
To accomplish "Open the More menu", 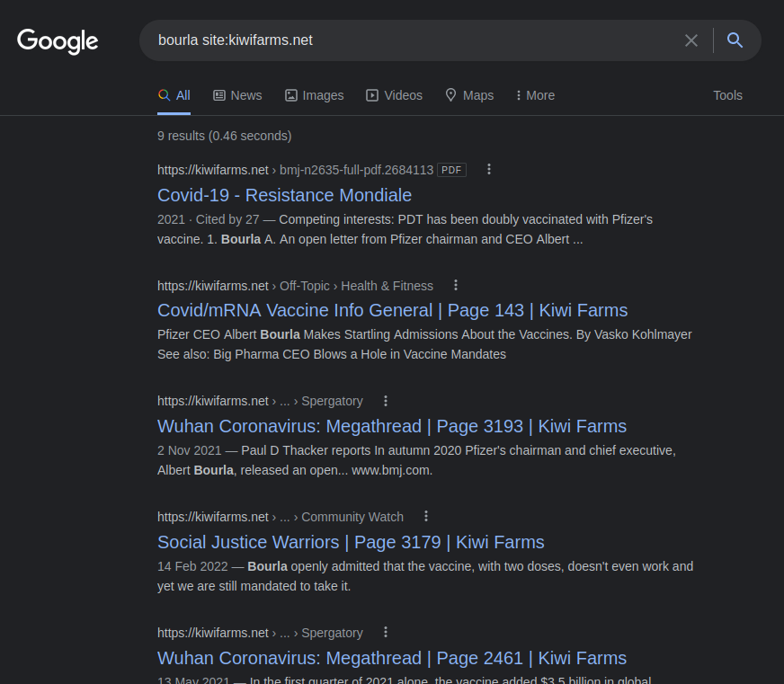I will [x=535, y=95].
